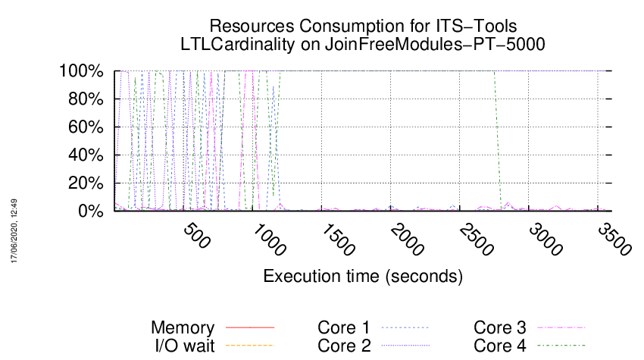
Task: Click the 500 x-axis tick label
Action: coord(196,236)
